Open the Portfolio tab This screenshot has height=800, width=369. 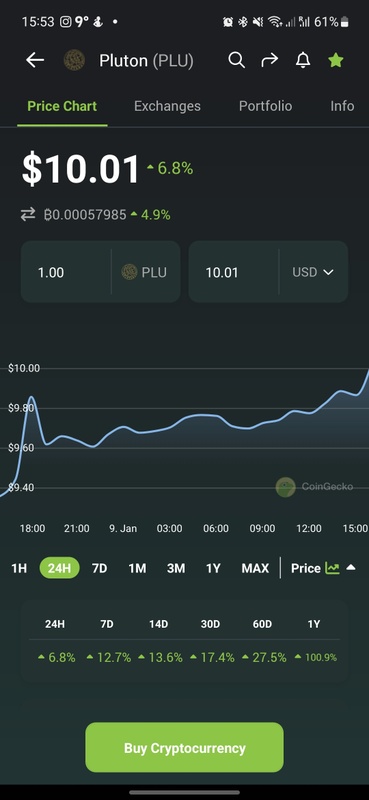tap(265, 106)
